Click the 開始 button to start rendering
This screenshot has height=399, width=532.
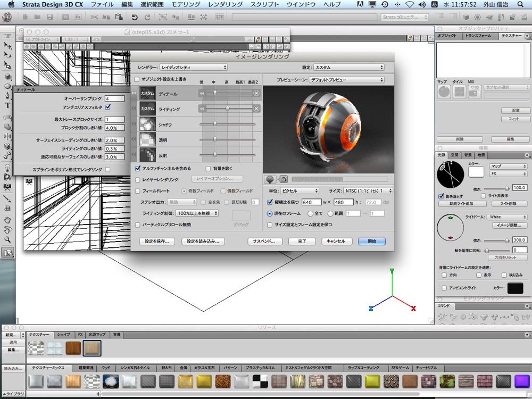[x=372, y=241]
